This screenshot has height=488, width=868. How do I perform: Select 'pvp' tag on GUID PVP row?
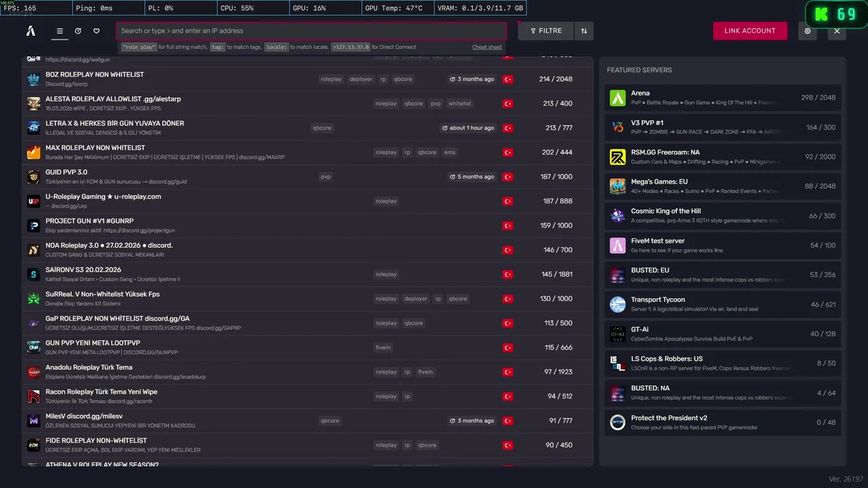(325, 177)
